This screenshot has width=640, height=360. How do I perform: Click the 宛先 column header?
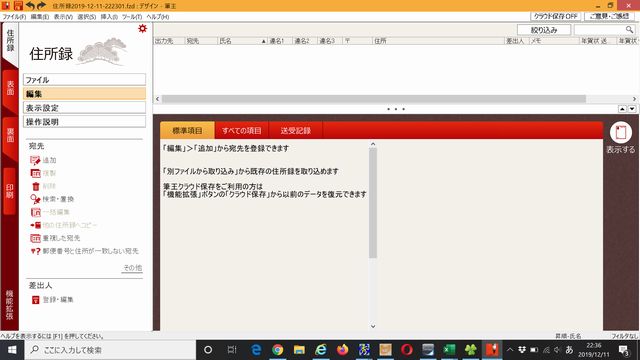point(201,41)
